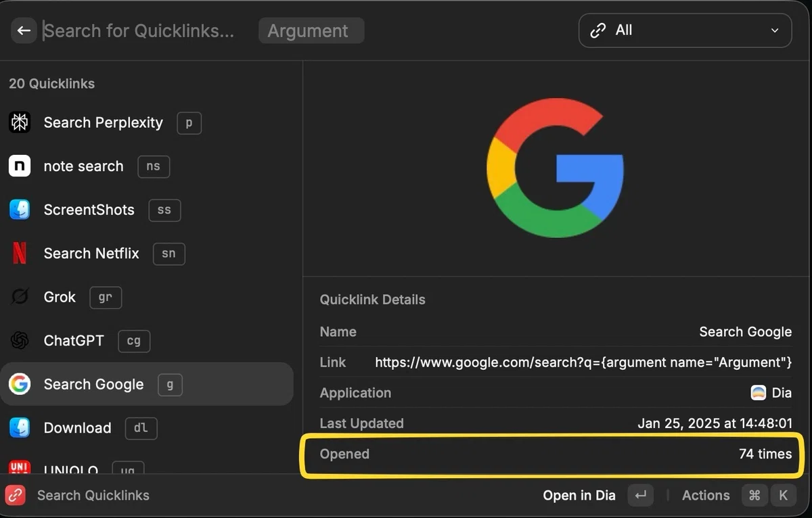Viewport: 812px width, 518px height.
Task: Click the back arrow button
Action: [x=24, y=30]
